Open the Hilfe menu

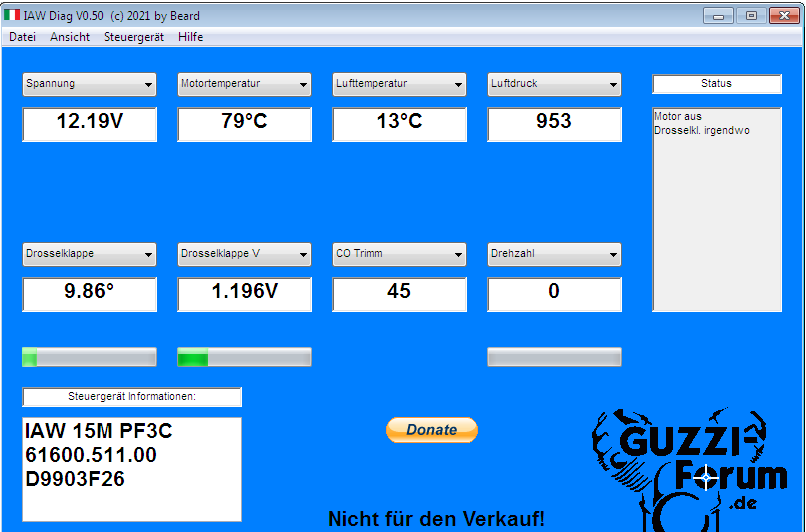click(190, 37)
